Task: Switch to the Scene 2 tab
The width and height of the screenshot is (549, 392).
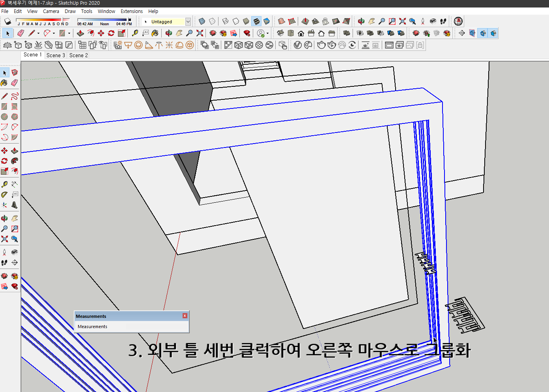Action: point(78,55)
